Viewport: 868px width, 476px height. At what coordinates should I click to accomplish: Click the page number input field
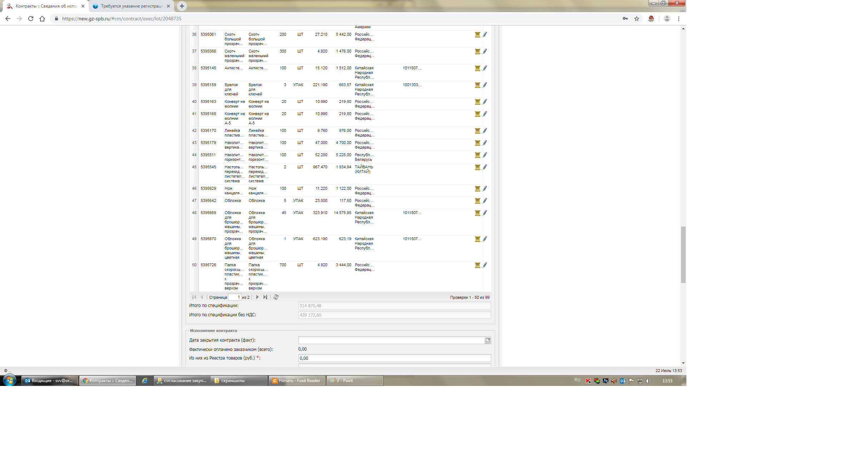(235, 297)
